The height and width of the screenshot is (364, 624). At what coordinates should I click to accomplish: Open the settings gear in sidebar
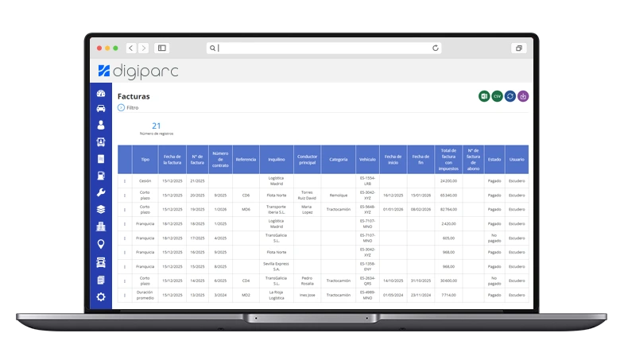[101, 296]
